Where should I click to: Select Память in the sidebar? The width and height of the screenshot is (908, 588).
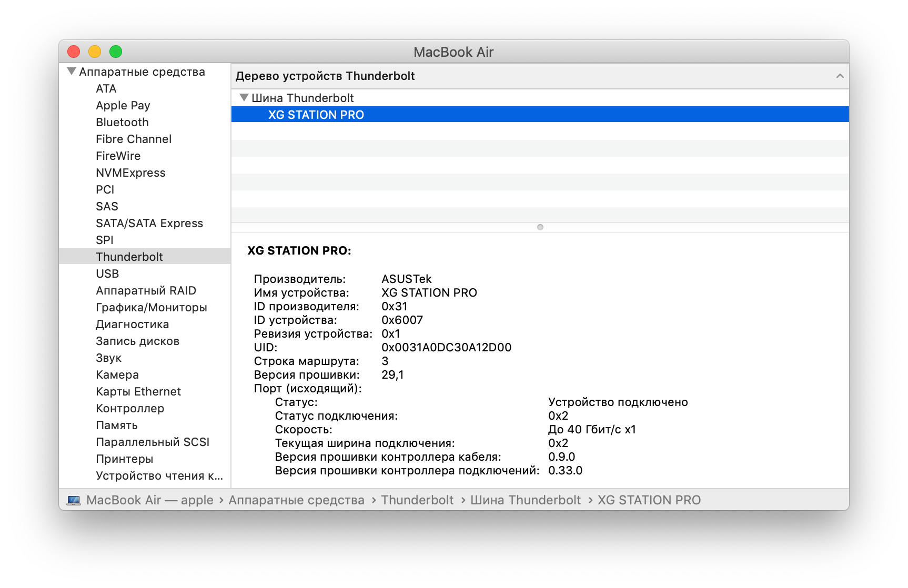click(x=117, y=425)
